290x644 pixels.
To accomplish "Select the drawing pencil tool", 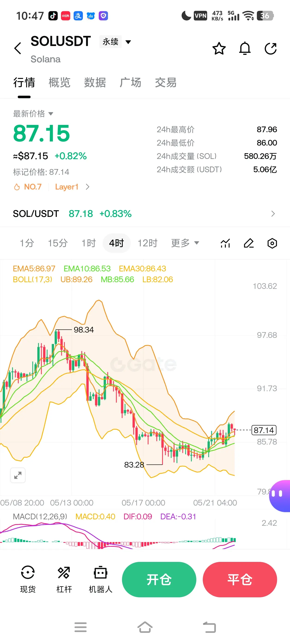I will [x=249, y=243].
